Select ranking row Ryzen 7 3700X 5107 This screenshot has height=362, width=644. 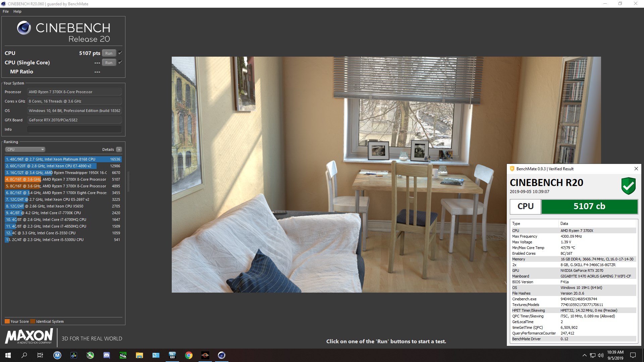click(63, 179)
